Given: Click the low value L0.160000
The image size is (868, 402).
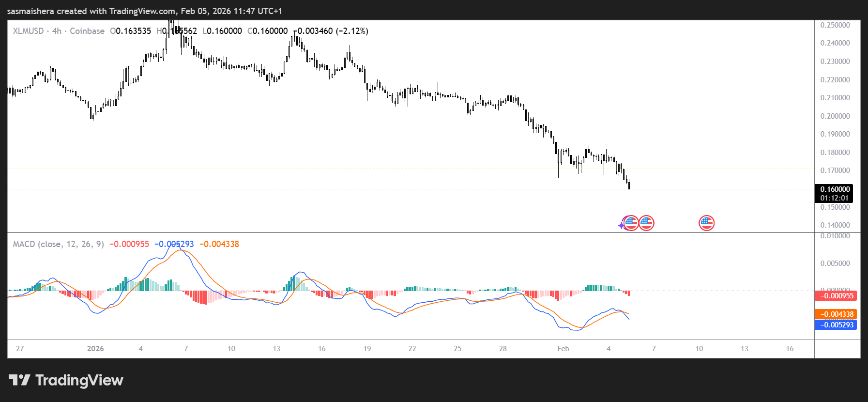Looking at the screenshot, I should pyautogui.click(x=222, y=31).
